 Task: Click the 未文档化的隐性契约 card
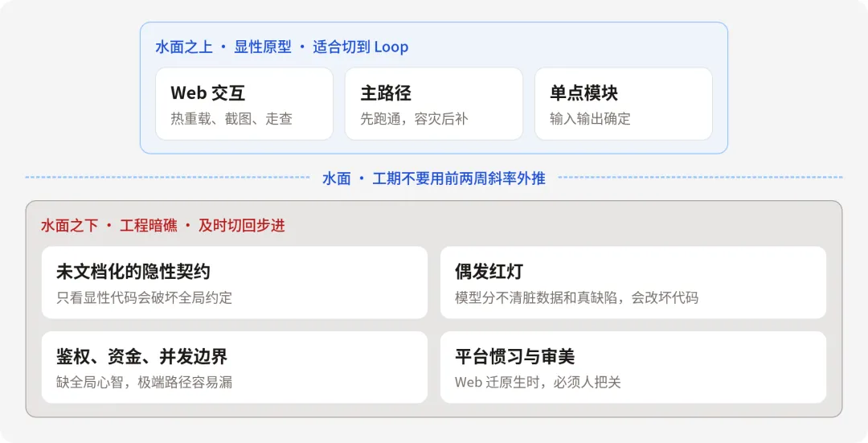[x=235, y=282]
